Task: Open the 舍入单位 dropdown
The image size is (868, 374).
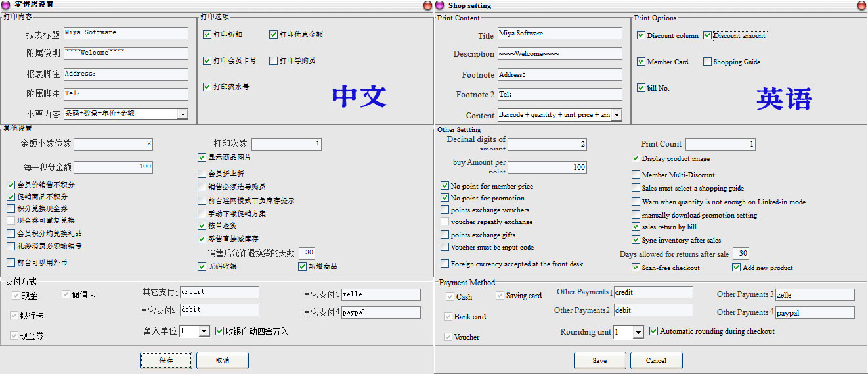Action: (204, 332)
